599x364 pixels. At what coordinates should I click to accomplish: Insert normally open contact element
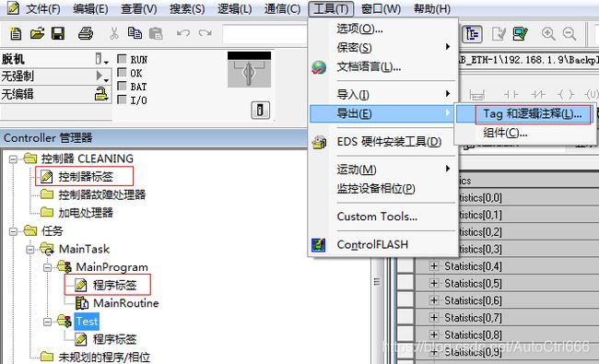pos(511,94)
